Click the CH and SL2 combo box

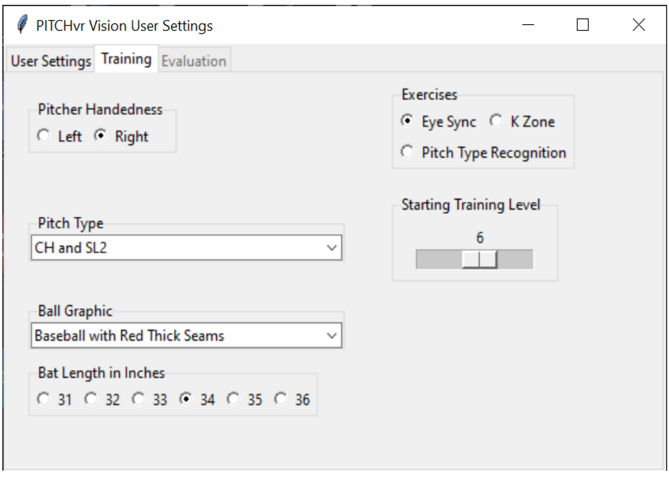click(175, 248)
